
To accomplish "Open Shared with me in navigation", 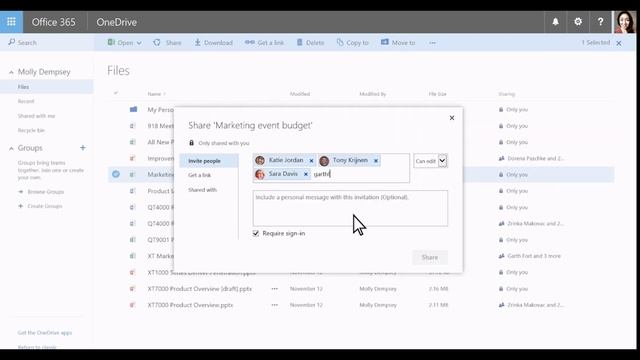I will click(36, 116).
